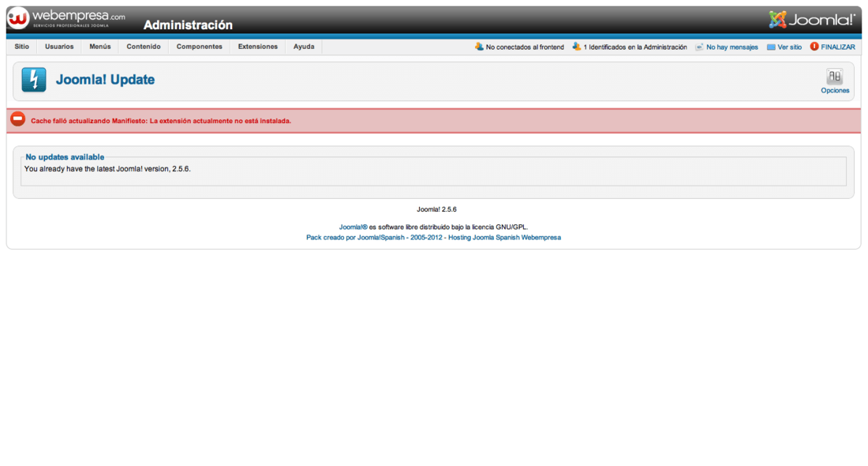Viewport: 868px width, 466px height.
Task: Click the No updates available heading
Action: point(65,157)
